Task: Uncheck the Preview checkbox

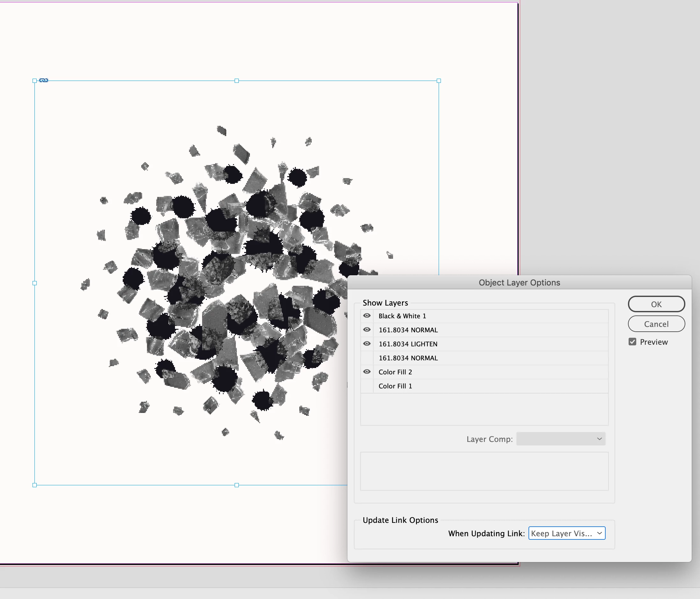Action: [632, 342]
